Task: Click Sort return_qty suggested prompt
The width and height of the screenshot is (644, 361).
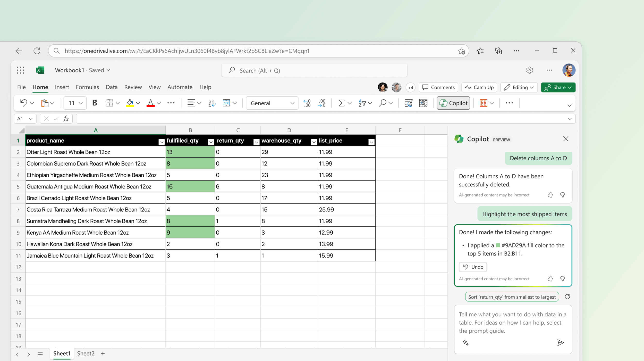Action: (511, 297)
